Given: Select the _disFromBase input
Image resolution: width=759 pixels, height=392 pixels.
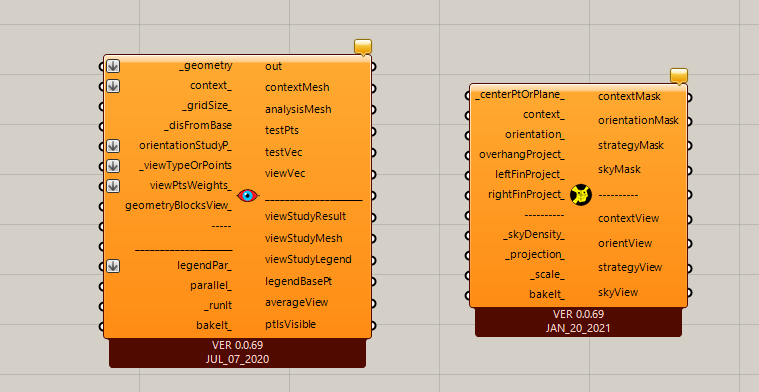Looking at the screenshot, I should click(198, 126).
